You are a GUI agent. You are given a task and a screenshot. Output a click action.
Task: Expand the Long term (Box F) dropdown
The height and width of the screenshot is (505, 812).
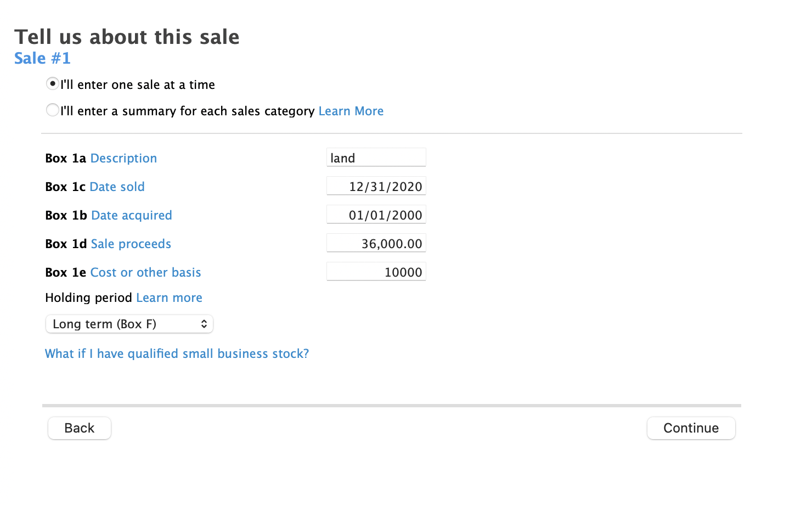(x=129, y=324)
